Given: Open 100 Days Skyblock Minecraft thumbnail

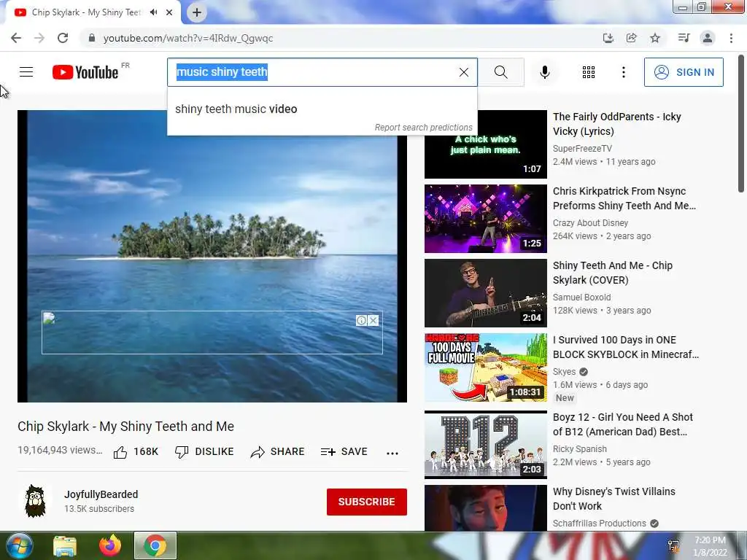Looking at the screenshot, I should (x=485, y=367).
